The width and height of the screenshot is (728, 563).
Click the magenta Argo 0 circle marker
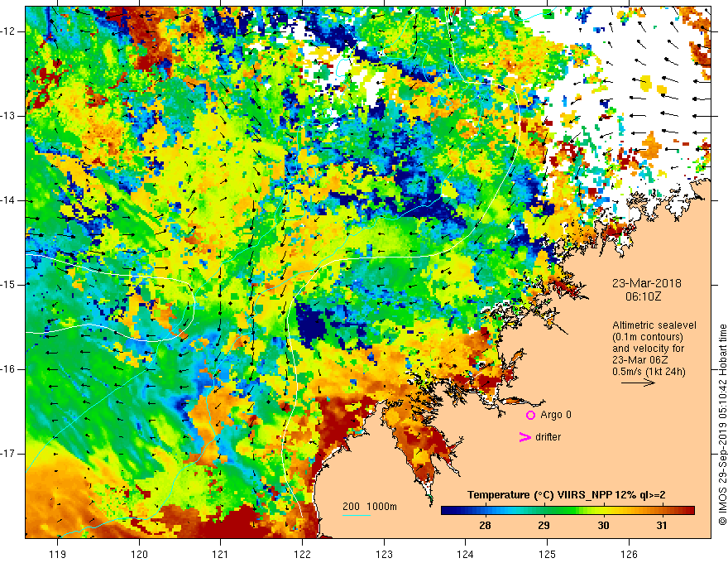[x=530, y=415]
